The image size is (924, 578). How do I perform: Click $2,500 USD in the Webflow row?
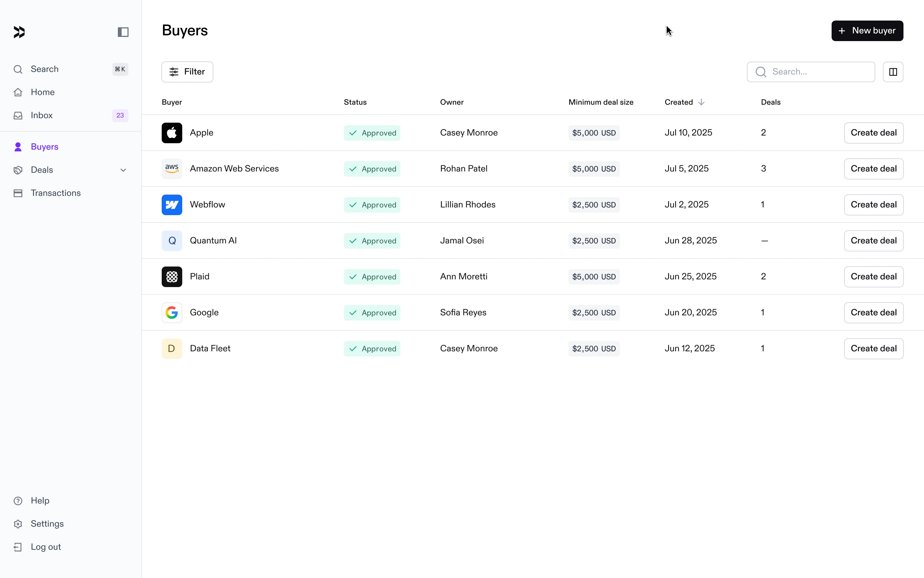[x=594, y=205]
